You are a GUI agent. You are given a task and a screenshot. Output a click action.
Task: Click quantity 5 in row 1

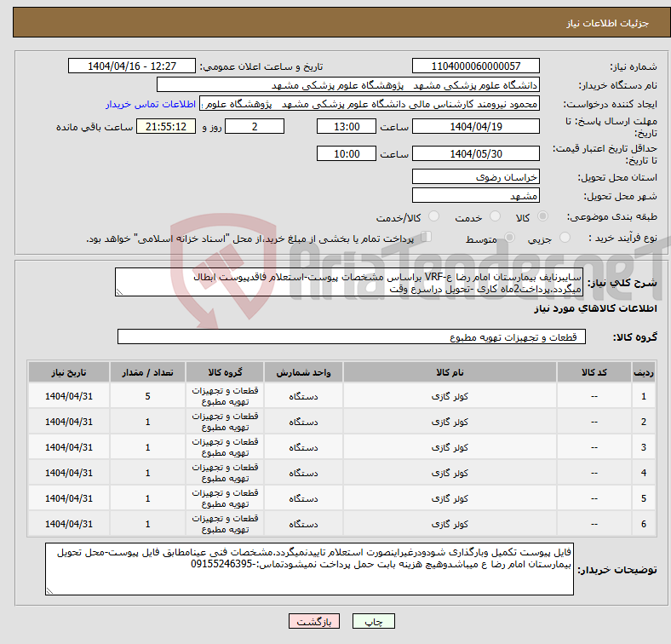click(147, 396)
